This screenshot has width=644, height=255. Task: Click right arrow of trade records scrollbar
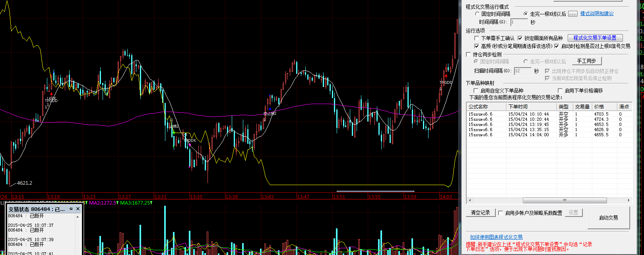tap(629, 201)
